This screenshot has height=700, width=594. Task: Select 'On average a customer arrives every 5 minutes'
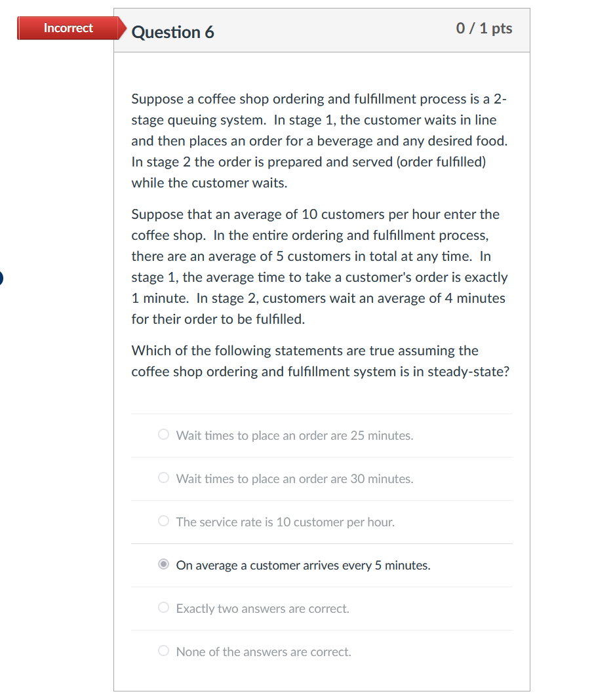click(x=302, y=565)
